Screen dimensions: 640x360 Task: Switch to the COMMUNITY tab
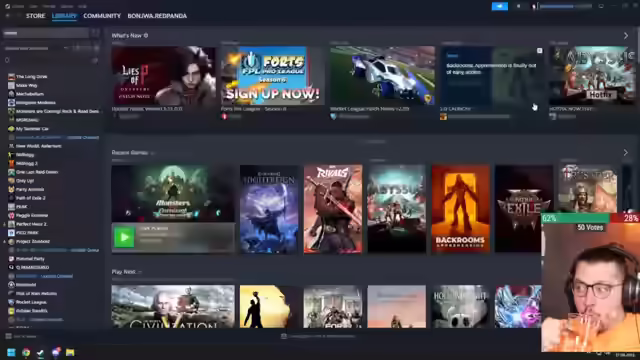coord(102,16)
